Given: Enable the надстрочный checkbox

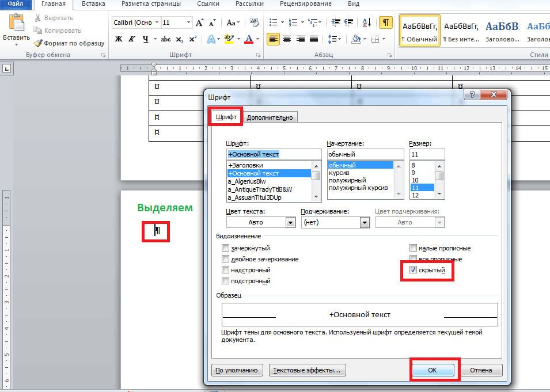Looking at the screenshot, I should (x=225, y=270).
